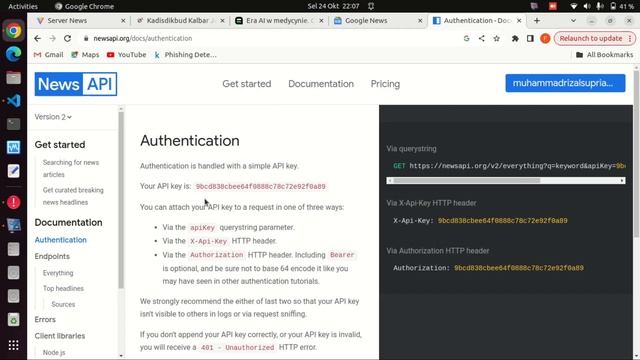Click the page vertical scrollbar
The width and height of the screenshot is (640, 360).
(x=636, y=153)
